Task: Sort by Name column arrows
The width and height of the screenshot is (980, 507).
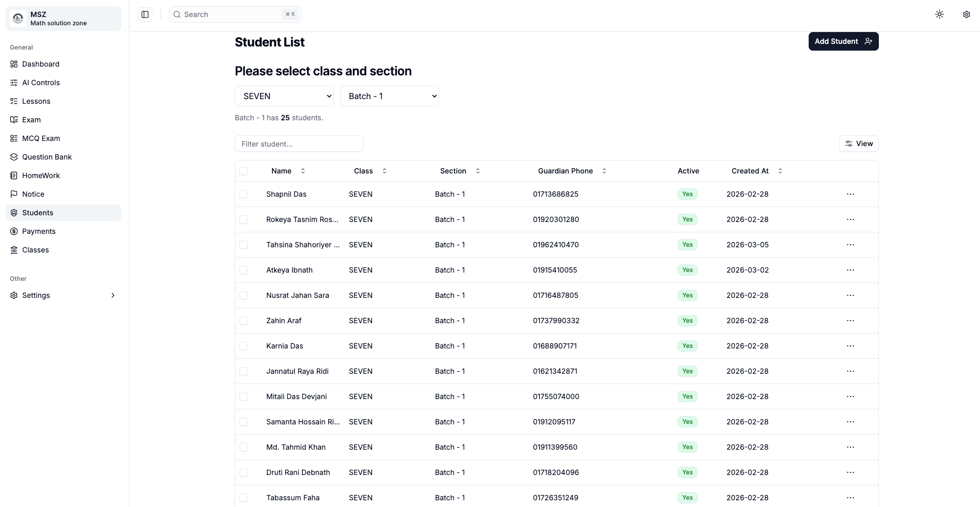Action: coord(303,171)
